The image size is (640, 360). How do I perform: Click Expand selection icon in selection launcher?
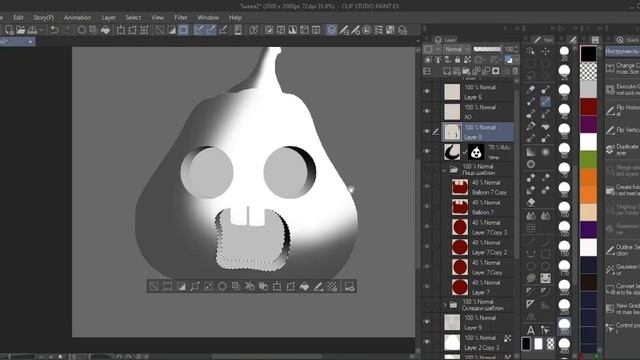click(x=195, y=286)
